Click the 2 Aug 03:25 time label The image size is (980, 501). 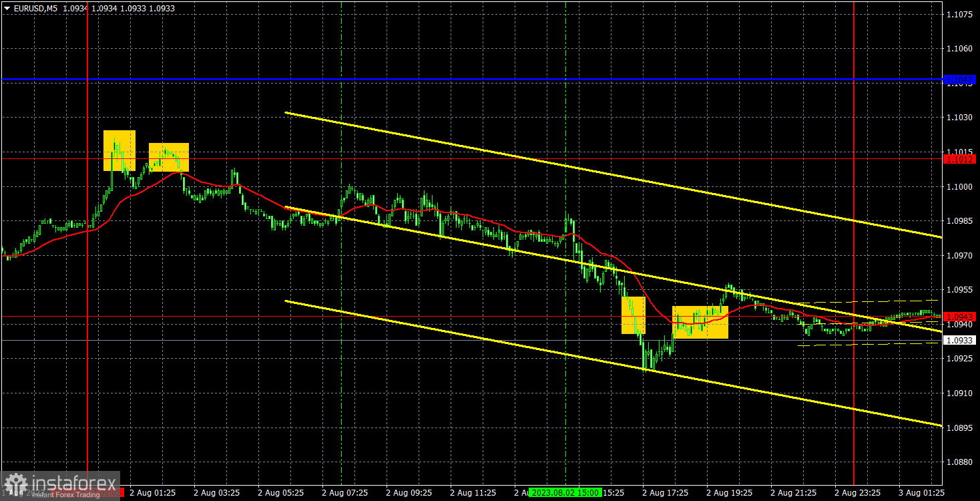tap(217, 492)
